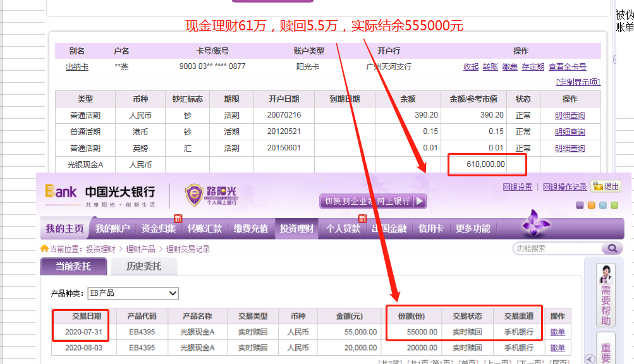
Task: Open 资金归集 menu
Action: tap(159, 229)
